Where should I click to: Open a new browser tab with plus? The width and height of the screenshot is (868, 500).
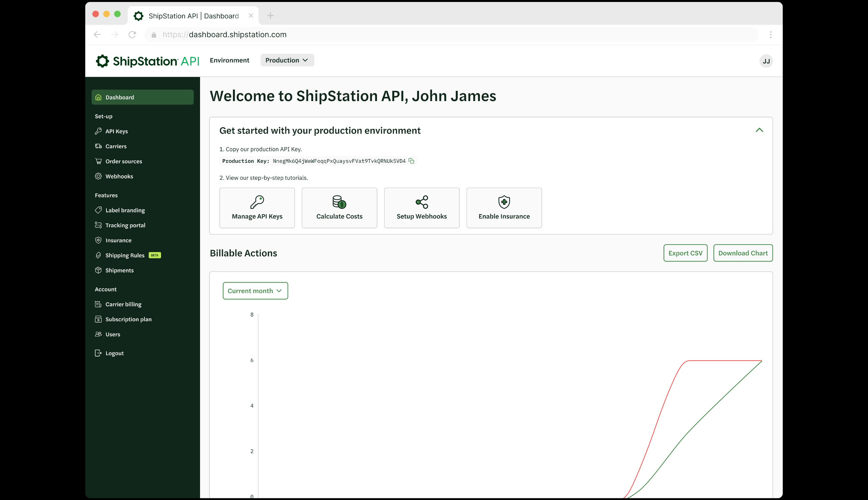click(x=271, y=16)
